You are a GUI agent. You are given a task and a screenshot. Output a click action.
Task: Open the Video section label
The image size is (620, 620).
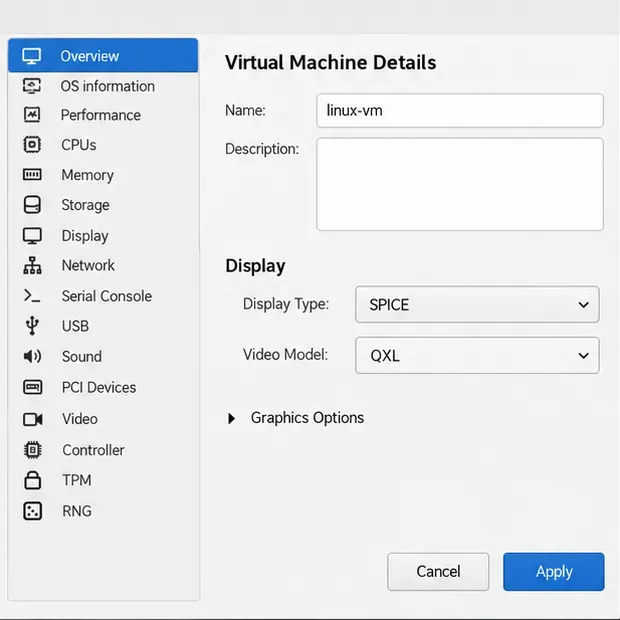(x=80, y=419)
